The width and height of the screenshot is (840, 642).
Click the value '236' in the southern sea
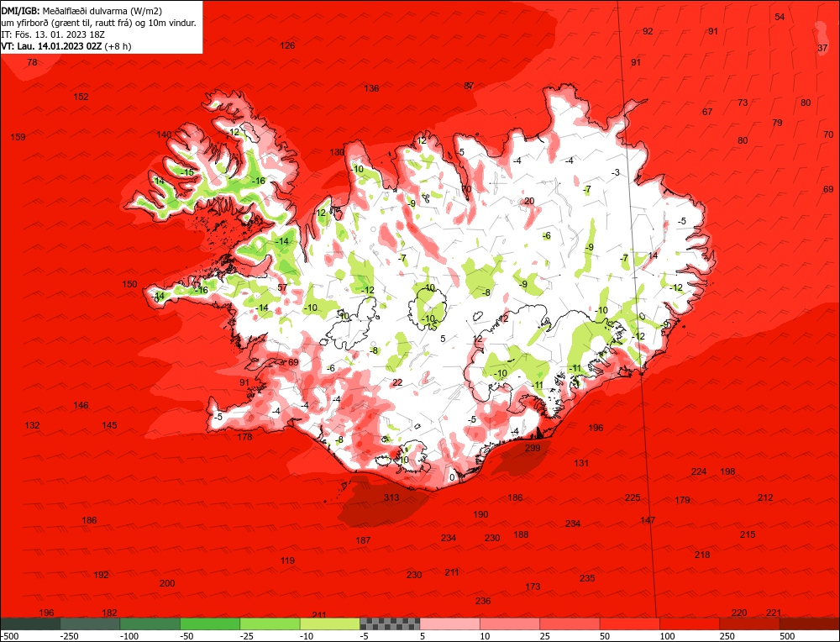pyautogui.click(x=483, y=602)
